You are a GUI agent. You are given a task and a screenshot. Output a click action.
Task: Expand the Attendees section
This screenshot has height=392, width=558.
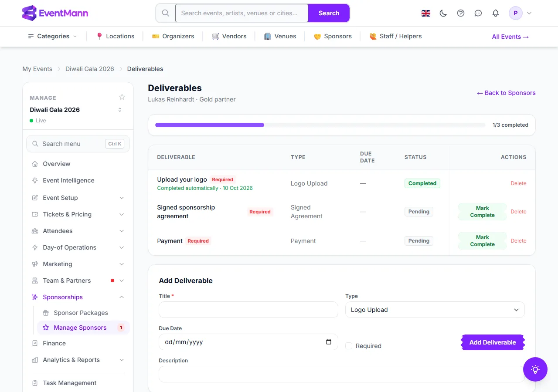(78, 231)
